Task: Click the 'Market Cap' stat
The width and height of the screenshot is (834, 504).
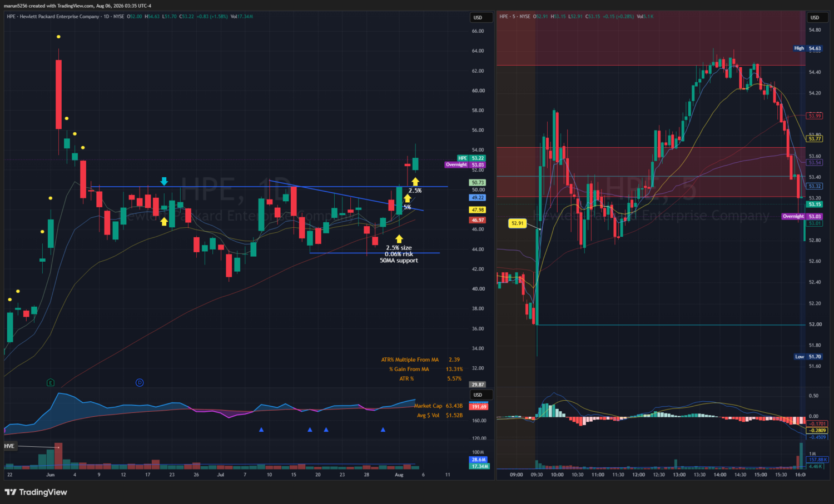Action: click(438, 406)
